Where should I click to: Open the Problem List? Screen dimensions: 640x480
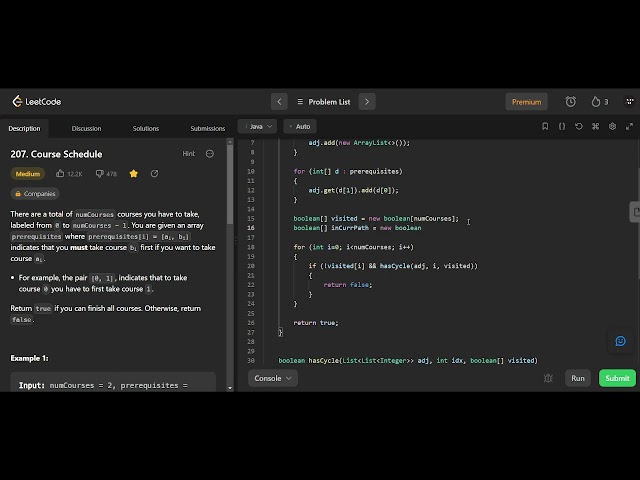coord(324,102)
